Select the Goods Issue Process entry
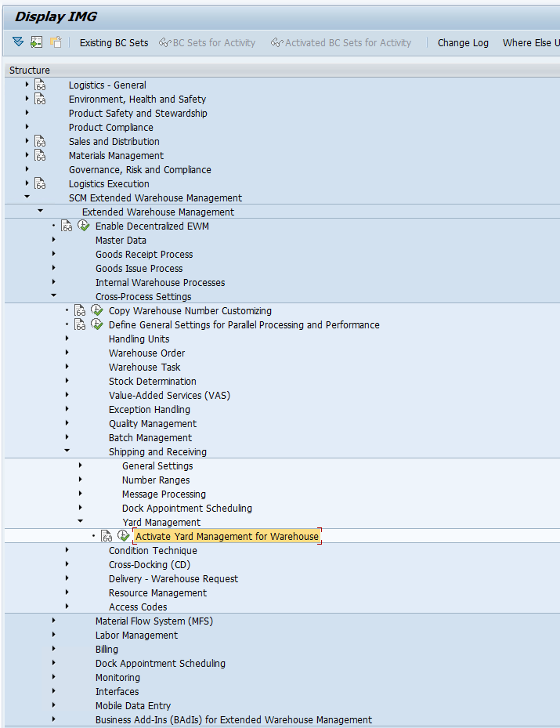Screen dimensions: 560x728 [x=139, y=268]
